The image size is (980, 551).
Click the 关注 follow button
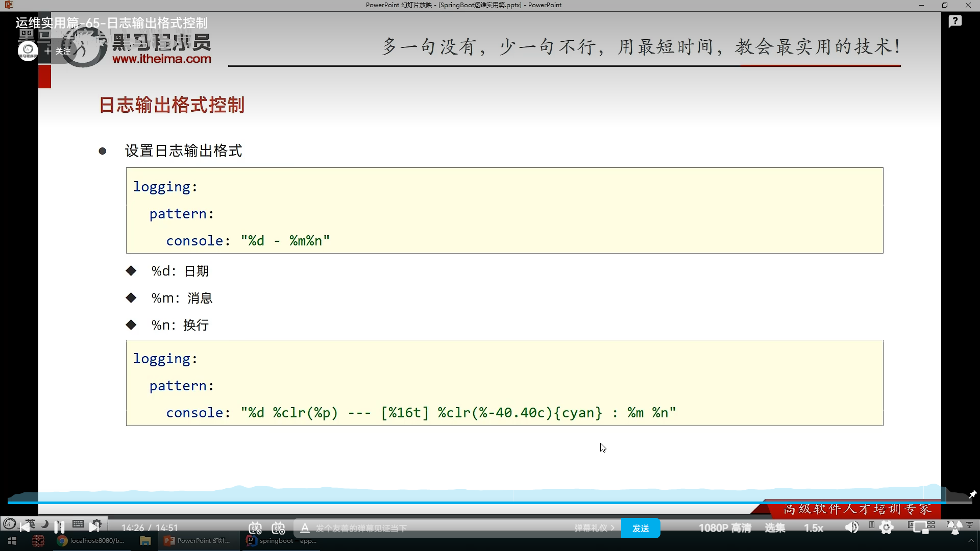(58, 51)
